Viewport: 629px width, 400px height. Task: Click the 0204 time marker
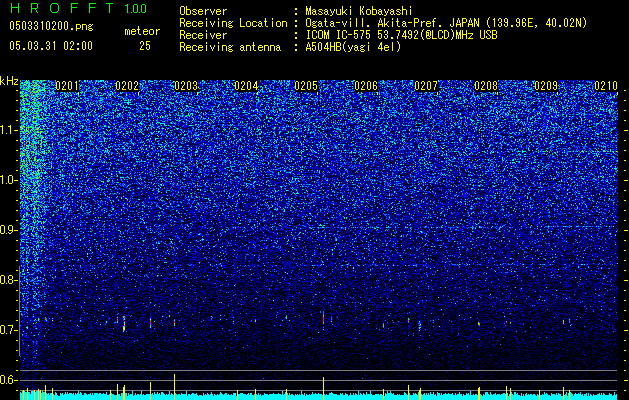coord(246,86)
